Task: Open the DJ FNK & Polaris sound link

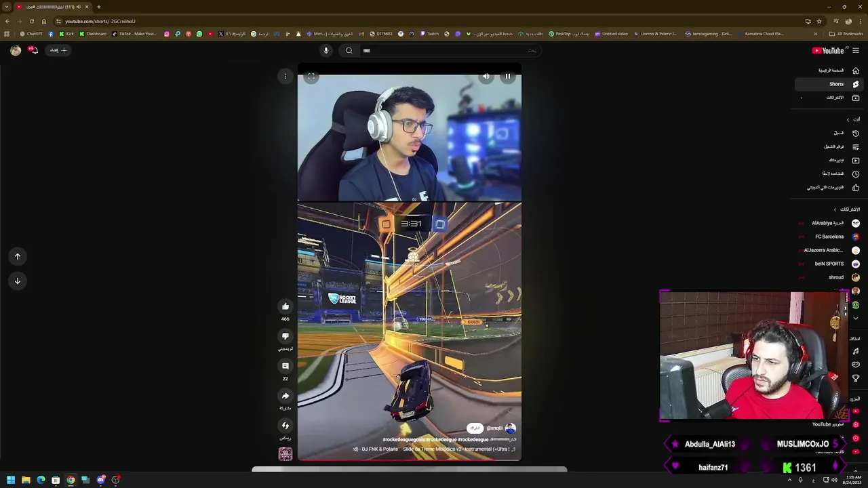Action: pyautogui.click(x=434, y=449)
